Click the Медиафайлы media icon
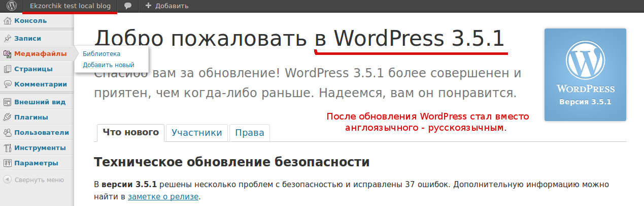The width and height of the screenshot is (644, 206). coord(7,53)
